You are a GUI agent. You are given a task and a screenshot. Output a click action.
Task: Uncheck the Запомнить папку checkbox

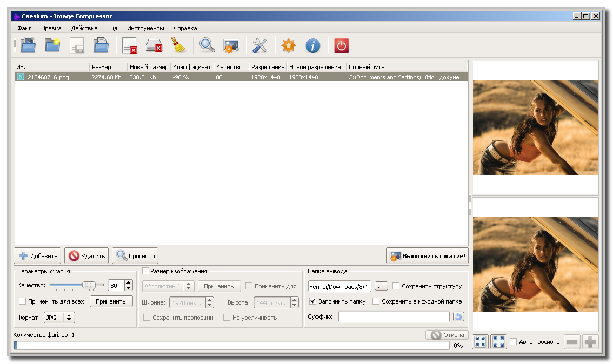[x=312, y=301]
